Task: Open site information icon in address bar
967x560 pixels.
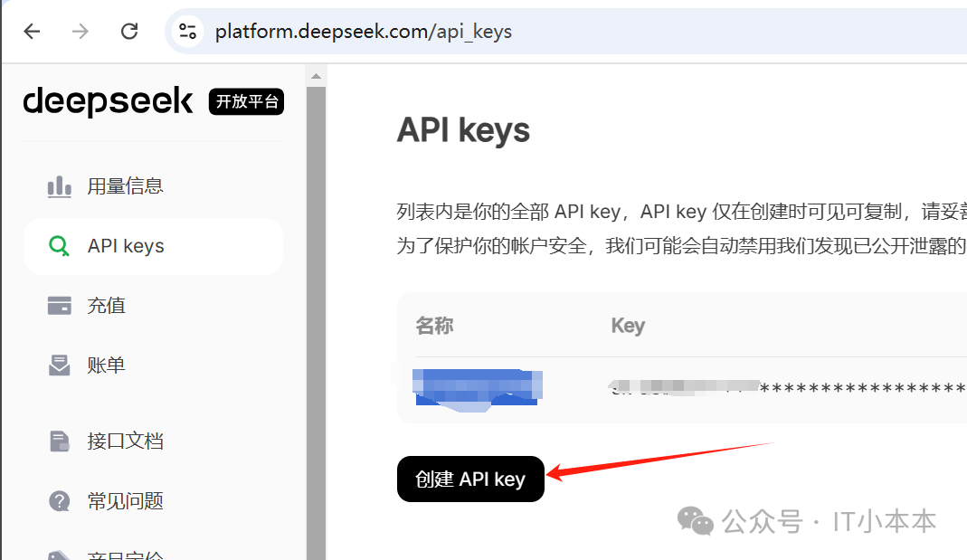Action: 187,31
